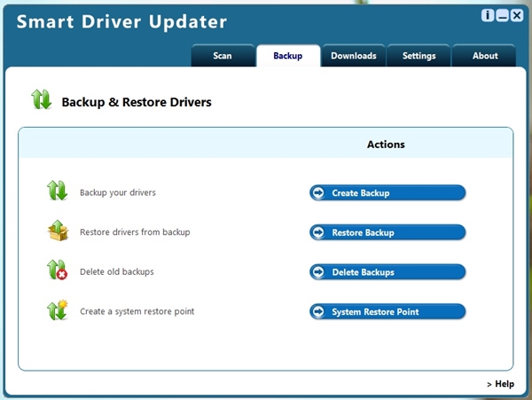Click the info icon in title bar
This screenshot has height=400, width=532.
[x=488, y=15]
